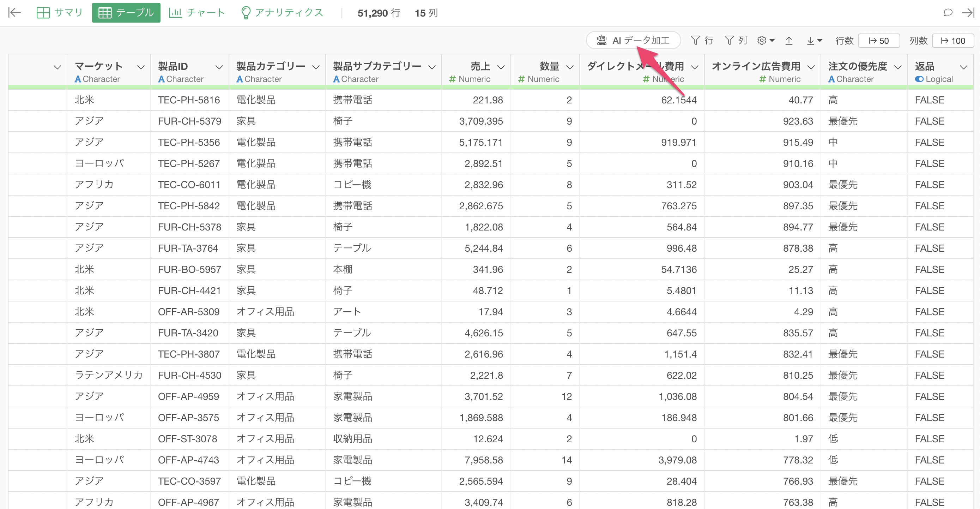The image size is (980, 509).
Task: Switch to サマリ tab
Action: point(59,13)
